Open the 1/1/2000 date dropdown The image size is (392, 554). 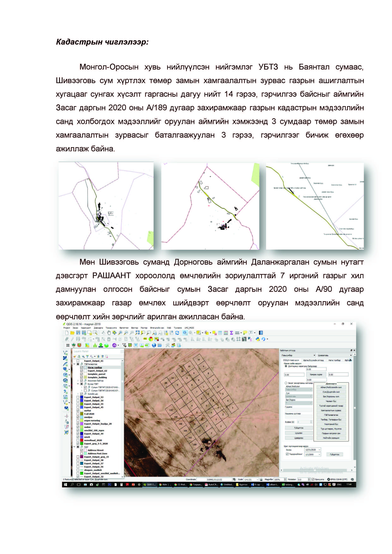pos(313,454)
